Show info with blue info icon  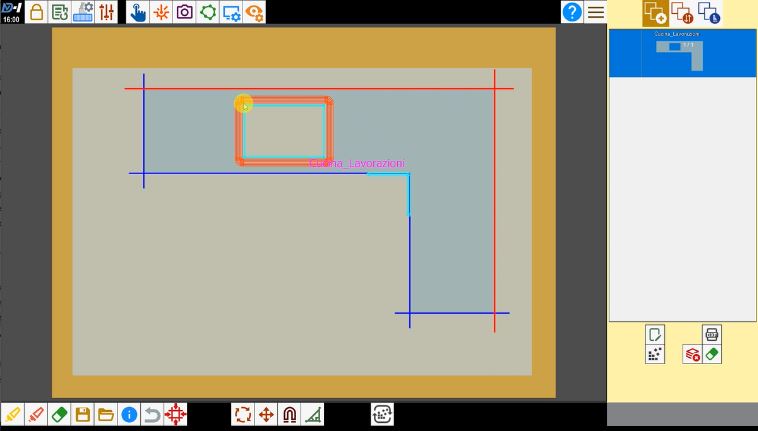point(129,415)
